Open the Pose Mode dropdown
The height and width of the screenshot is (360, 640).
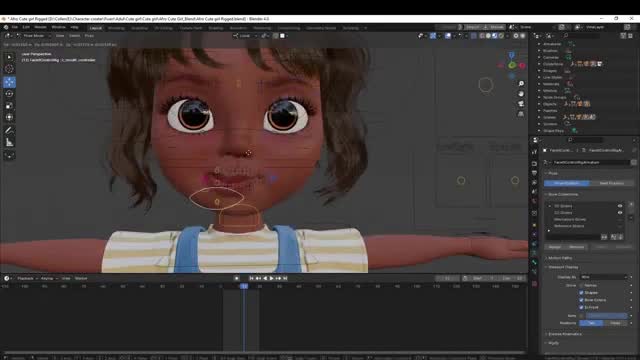coord(34,36)
